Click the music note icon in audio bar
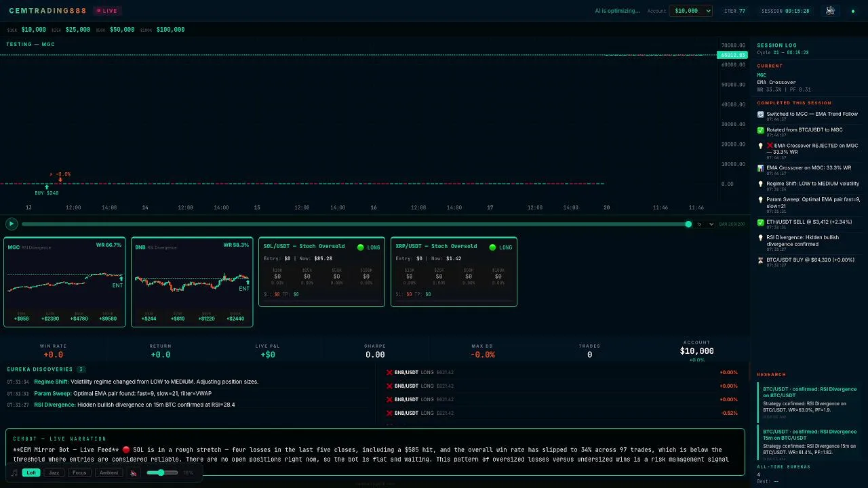Image resolution: width=868 pixels, height=488 pixels. point(15,473)
